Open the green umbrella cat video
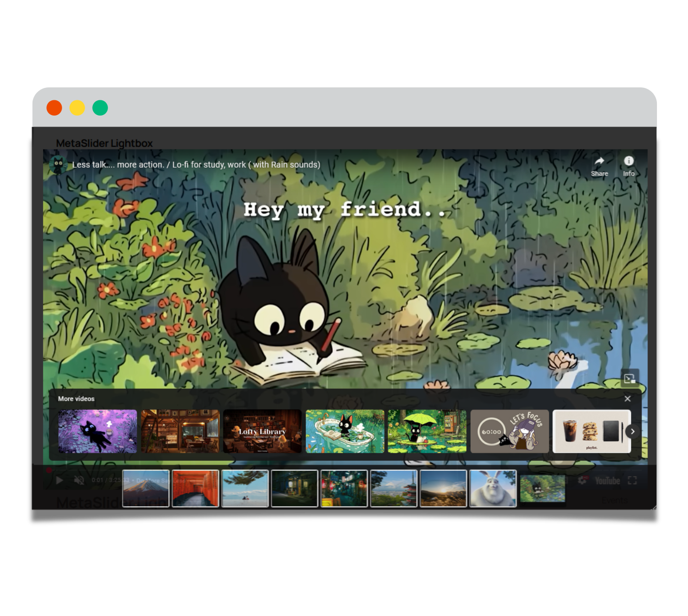688x616 pixels. pos(427,431)
